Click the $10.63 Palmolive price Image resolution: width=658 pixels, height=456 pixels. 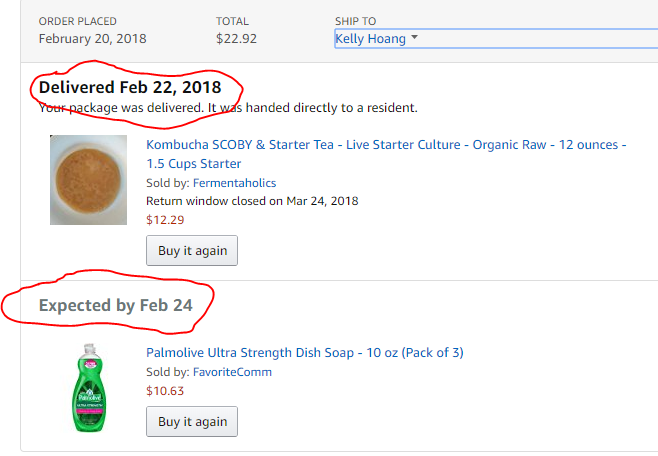166,391
